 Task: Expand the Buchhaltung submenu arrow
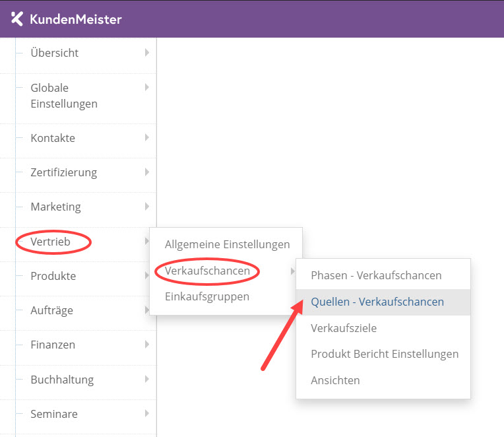pos(147,379)
